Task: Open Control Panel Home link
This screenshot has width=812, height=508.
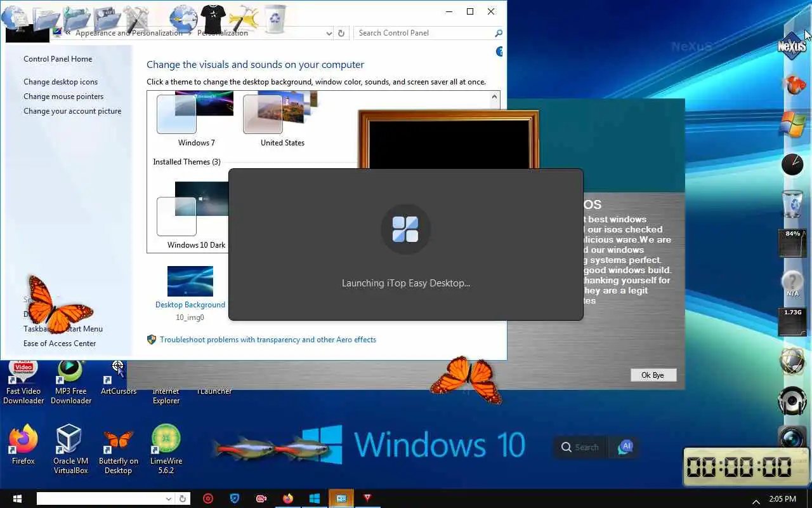Action: pos(58,59)
